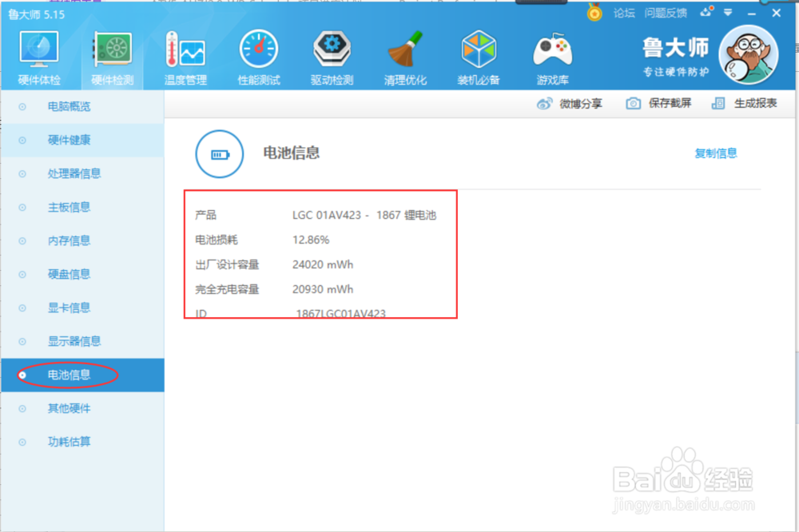Image resolution: width=799 pixels, height=532 pixels.
Task: Open 游戏库 game library controller icon
Action: coord(552,58)
